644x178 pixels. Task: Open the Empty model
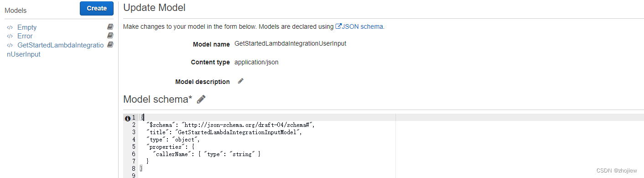27,27
